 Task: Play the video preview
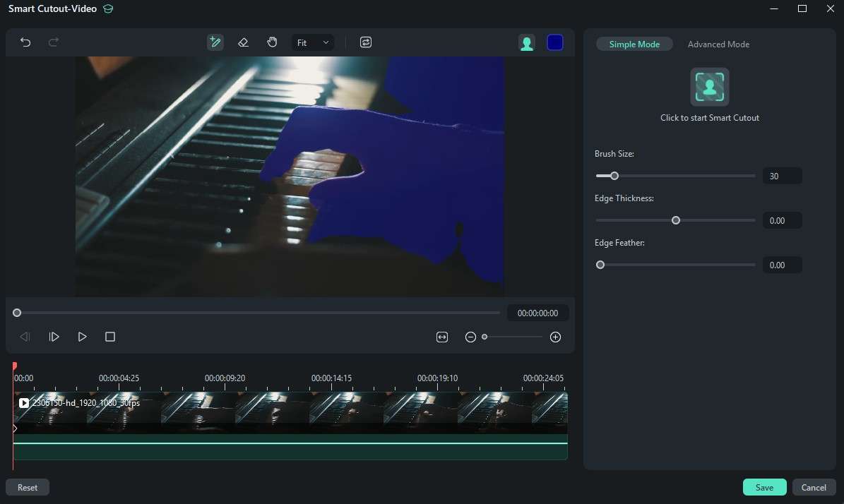click(82, 337)
